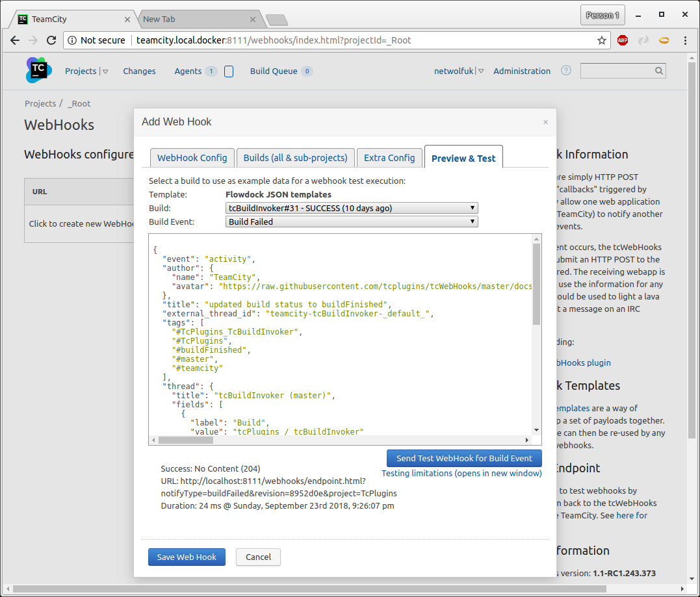Open the Administration link
Viewport: 700px width, 597px height.
522,71
